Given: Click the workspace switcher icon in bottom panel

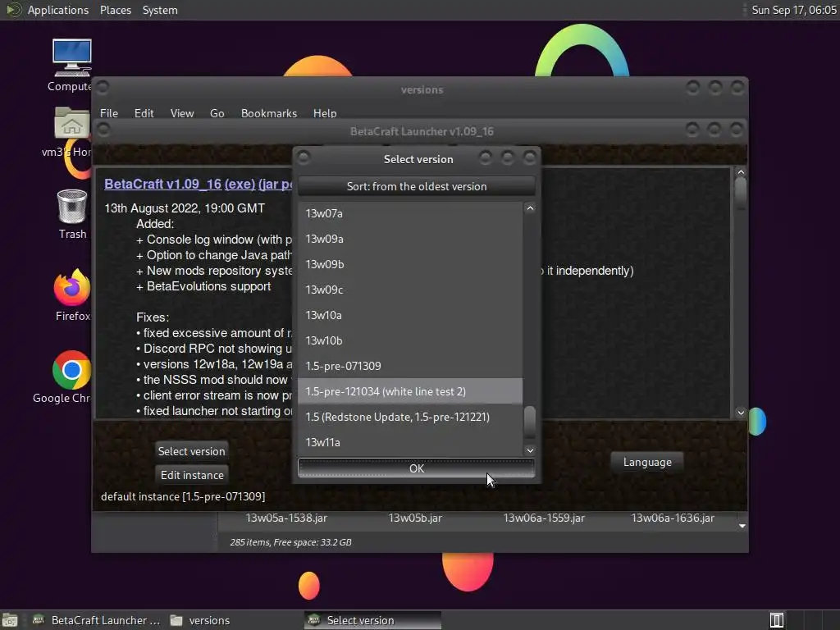Looking at the screenshot, I should [x=777, y=620].
